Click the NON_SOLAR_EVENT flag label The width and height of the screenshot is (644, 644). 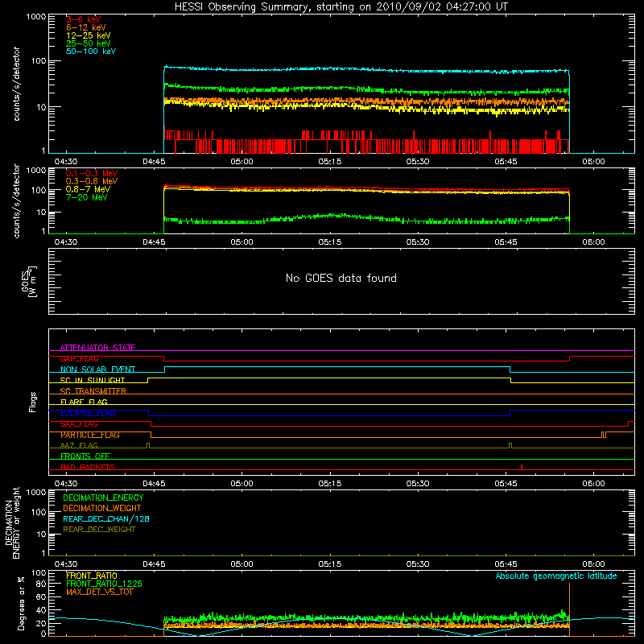click(x=97, y=369)
